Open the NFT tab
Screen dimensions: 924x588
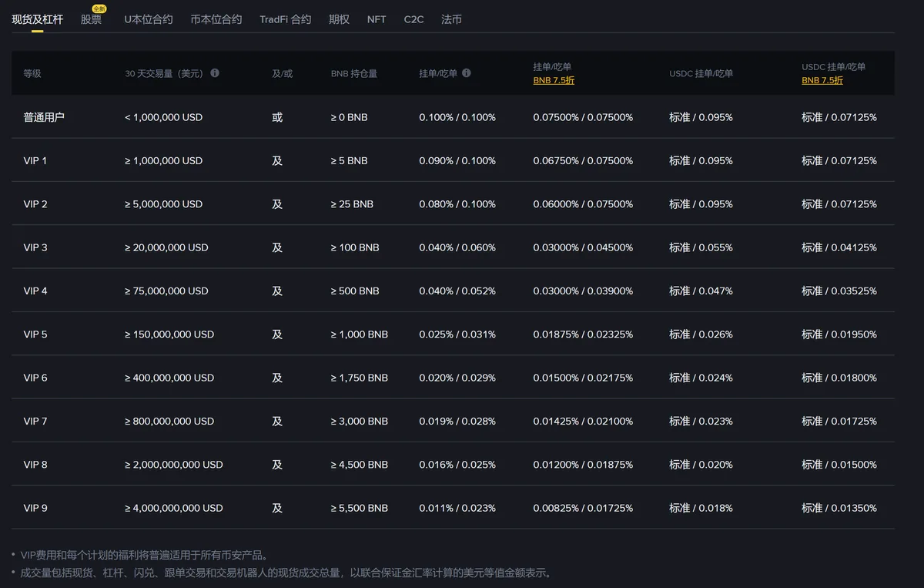[377, 19]
